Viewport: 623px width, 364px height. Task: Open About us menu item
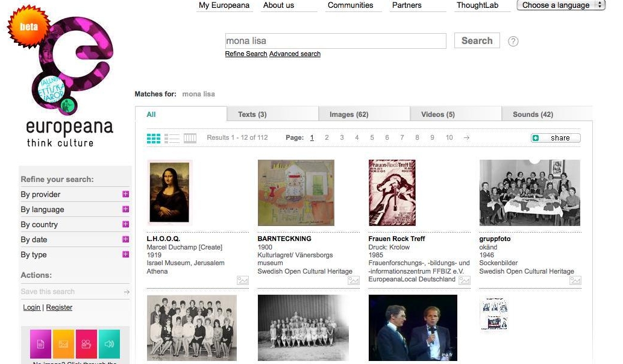pos(278,5)
